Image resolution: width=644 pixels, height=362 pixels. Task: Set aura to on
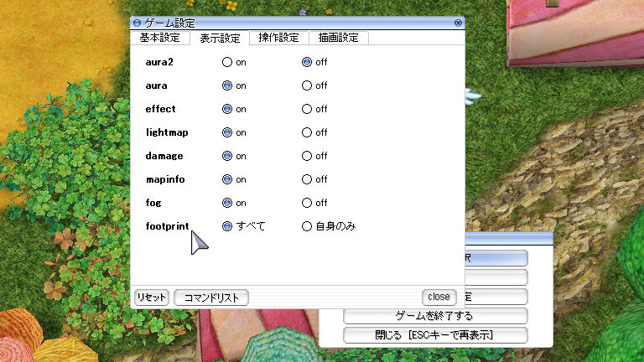tap(227, 85)
